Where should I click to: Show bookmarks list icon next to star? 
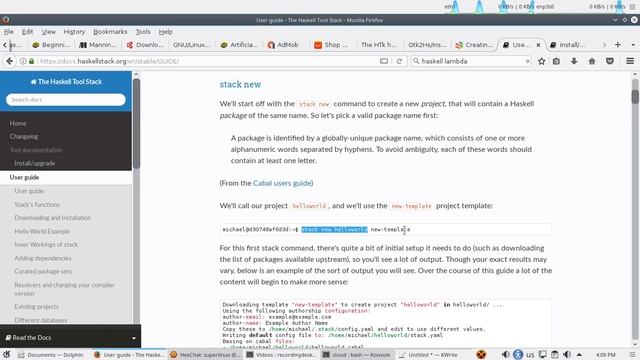pos(556,61)
